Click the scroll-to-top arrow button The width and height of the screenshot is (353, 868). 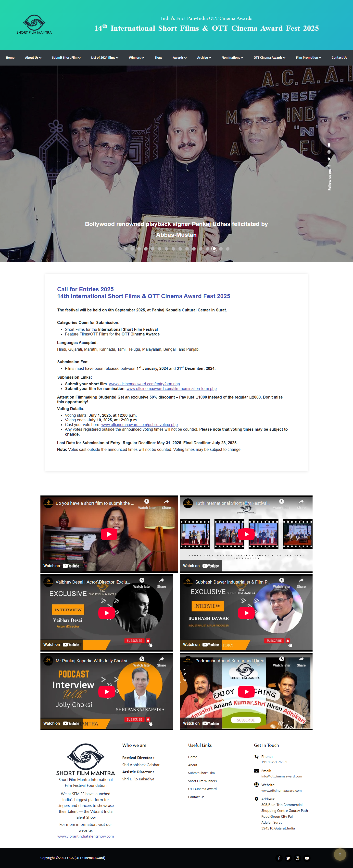[340, 854]
